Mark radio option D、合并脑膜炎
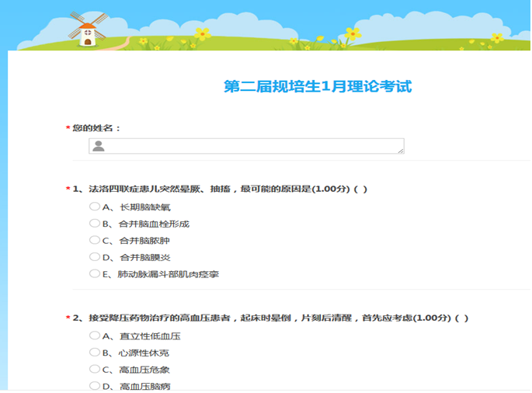 click(x=95, y=257)
